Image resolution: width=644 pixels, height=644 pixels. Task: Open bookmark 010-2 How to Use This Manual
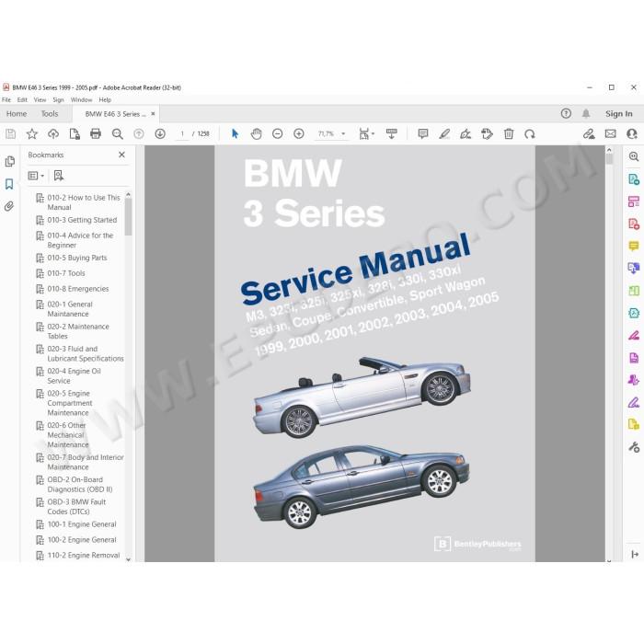click(84, 202)
